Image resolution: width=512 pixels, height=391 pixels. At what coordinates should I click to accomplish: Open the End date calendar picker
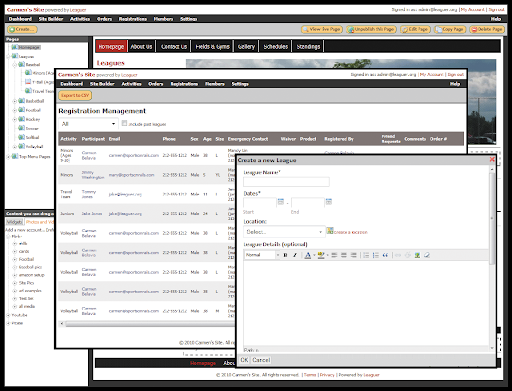click(x=329, y=202)
